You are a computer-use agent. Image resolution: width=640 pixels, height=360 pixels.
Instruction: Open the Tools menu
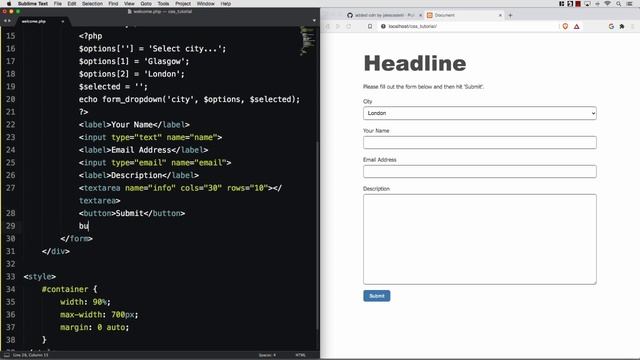click(163, 4)
